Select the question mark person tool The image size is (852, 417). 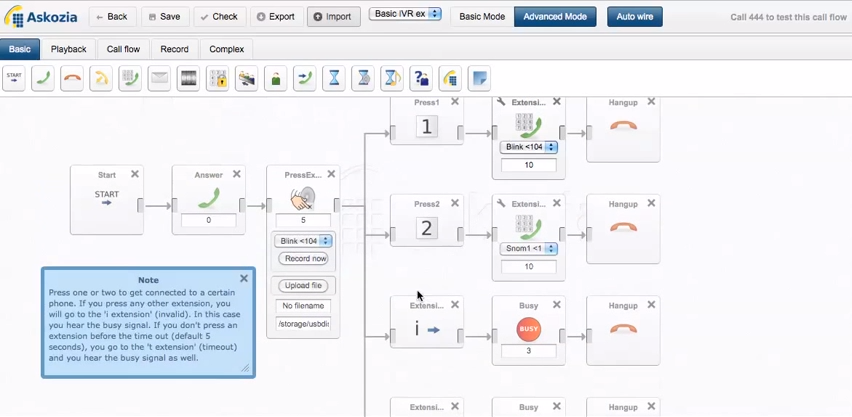421,79
